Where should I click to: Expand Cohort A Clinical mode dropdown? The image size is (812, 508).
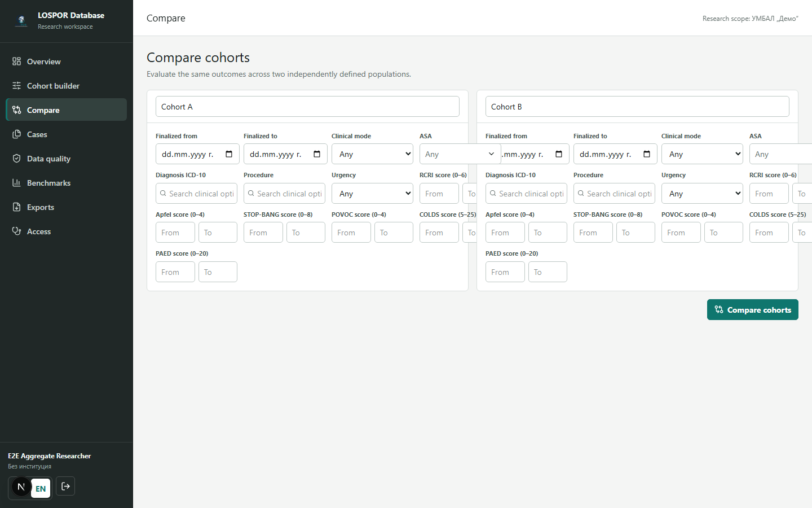[372, 154]
